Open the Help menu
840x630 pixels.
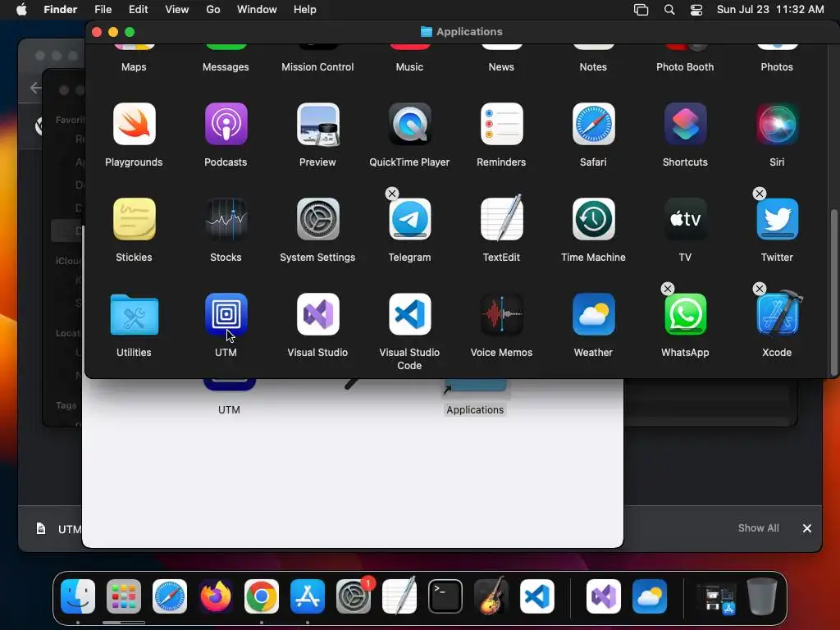tap(305, 10)
